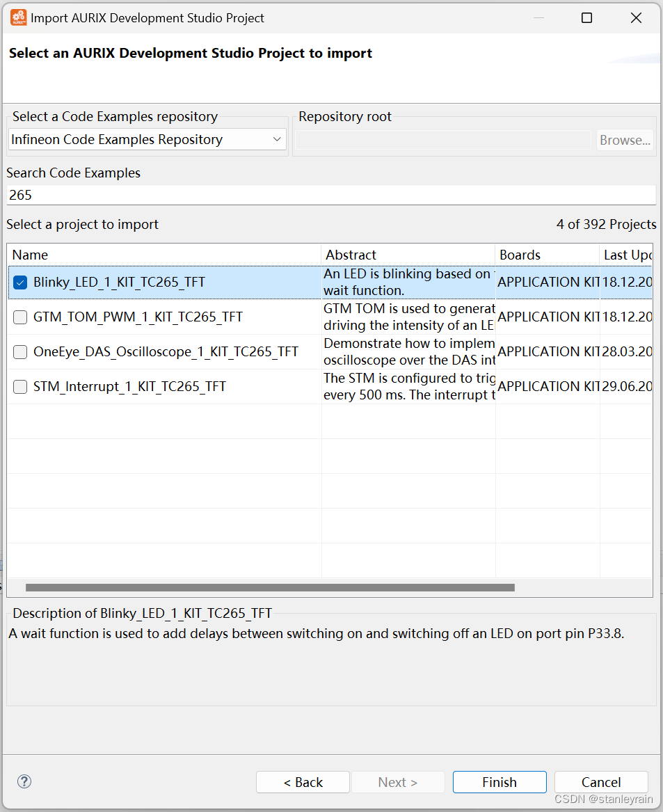Click the Boards cell in the OneEye_DAS_Oscilloscope row
The image size is (663, 812).
(x=548, y=351)
